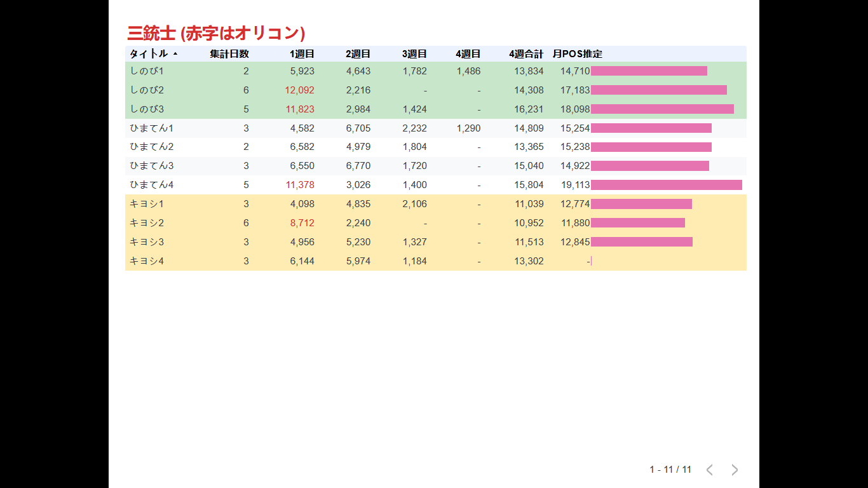Screen dimensions: 868x488
Task: Select the しのび1 title cell
Action: pos(147,71)
